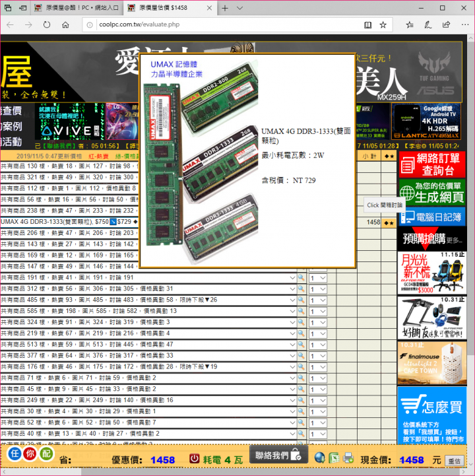Click the globe web-page icon in the bottom bar
Screen dimensions: 475x476
(x=320, y=458)
